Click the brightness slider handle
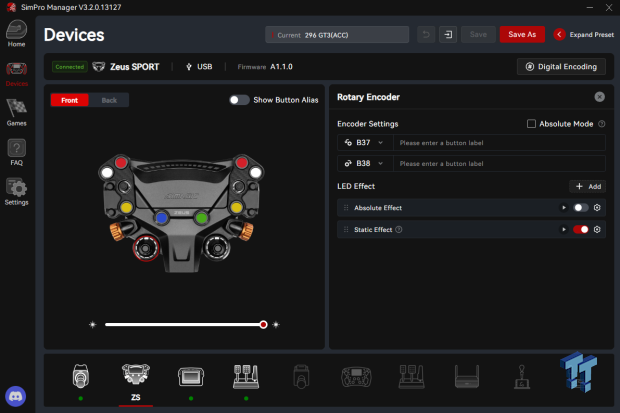The image size is (620, 413). click(263, 325)
